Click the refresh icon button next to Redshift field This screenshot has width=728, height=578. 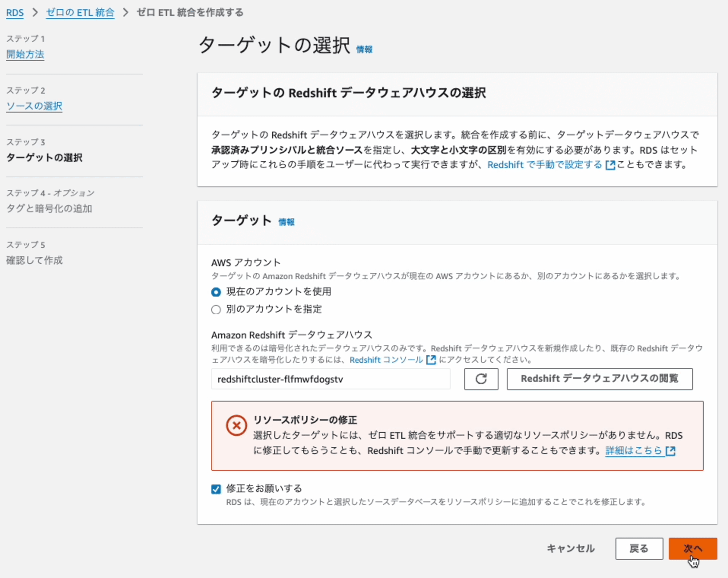481,379
